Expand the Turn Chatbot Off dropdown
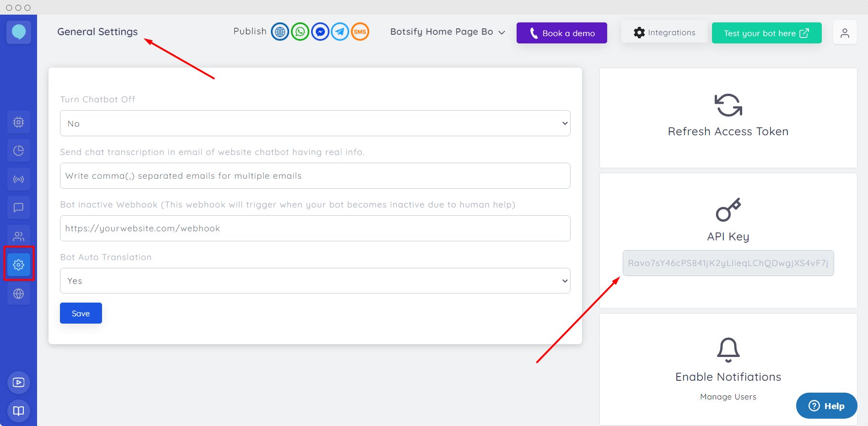Image resolution: width=868 pixels, height=426 pixels. coord(315,123)
